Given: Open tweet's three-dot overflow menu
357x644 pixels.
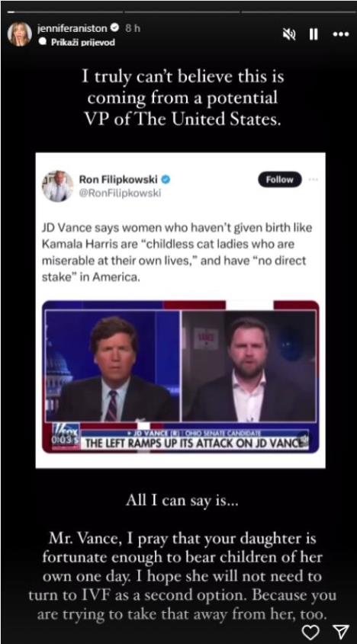Looking at the screenshot, I should tap(314, 180).
